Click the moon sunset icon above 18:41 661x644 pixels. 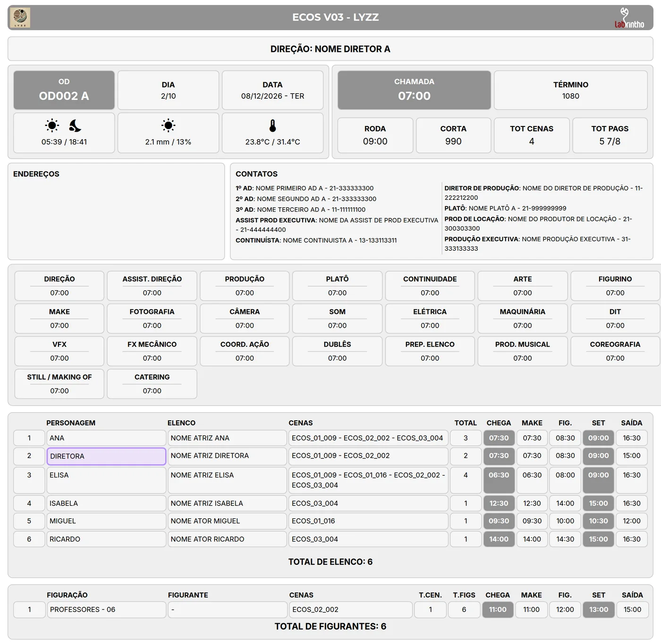(x=75, y=126)
